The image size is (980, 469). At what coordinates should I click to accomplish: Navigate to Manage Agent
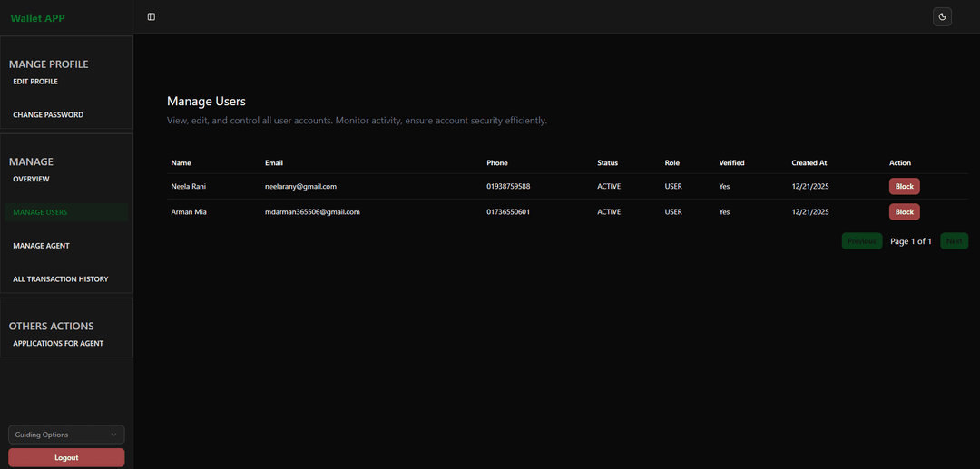pos(41,246)
